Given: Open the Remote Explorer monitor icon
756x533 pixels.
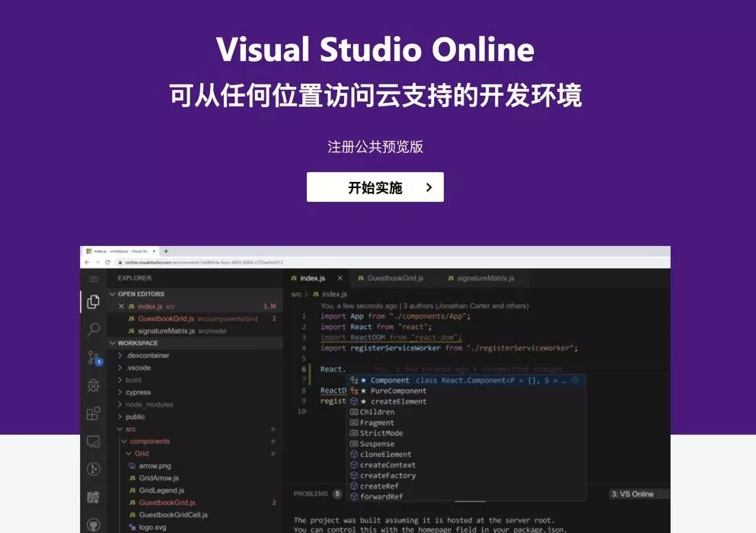Looking at the screenshot, I should (94, 442).
